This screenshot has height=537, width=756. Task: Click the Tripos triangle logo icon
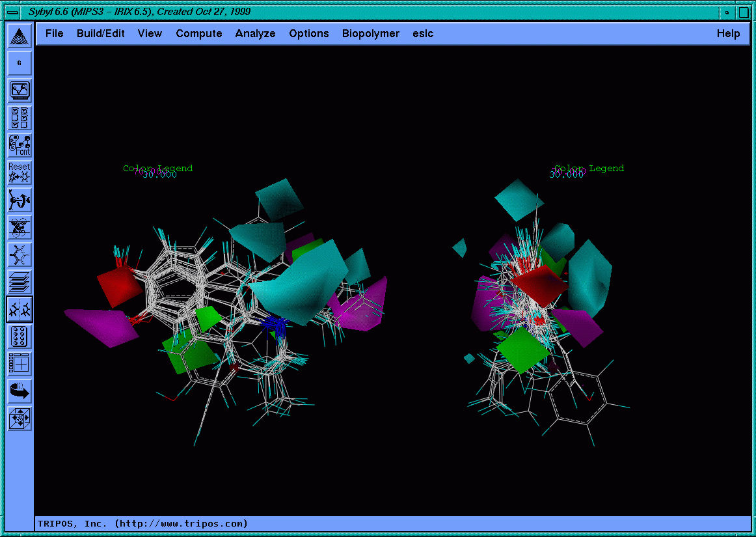[20, 36]
